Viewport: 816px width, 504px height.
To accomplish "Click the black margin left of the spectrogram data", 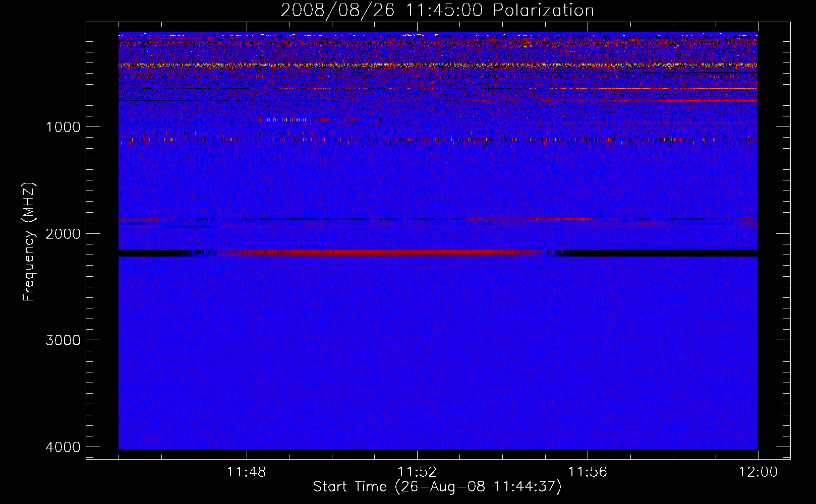I will coord(102,240).
